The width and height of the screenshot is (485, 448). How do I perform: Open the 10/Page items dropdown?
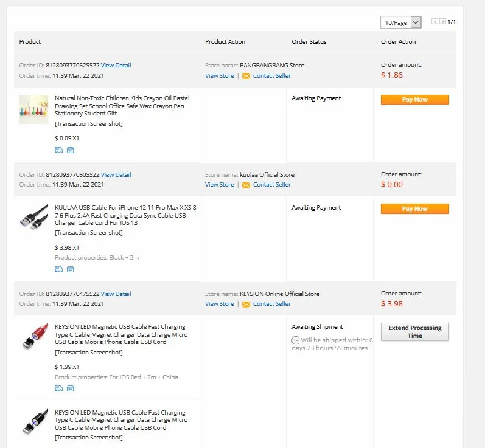(x=401, y=22)
